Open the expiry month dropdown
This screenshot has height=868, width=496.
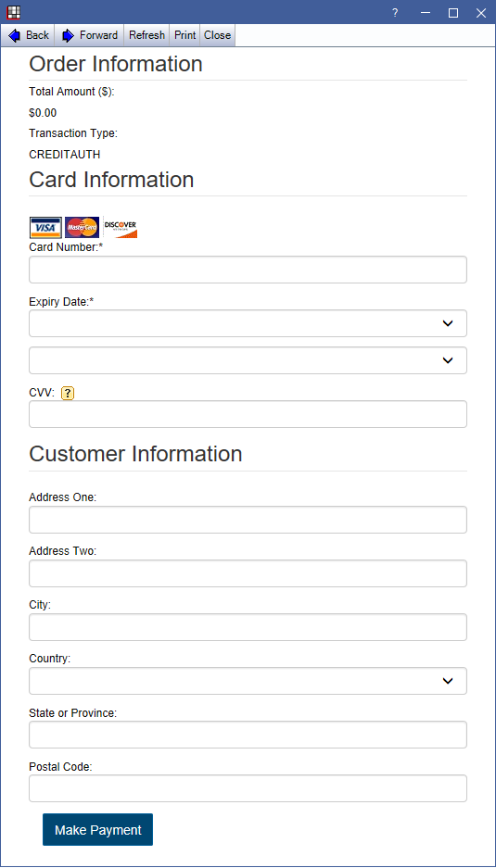[x=248, y=323]
